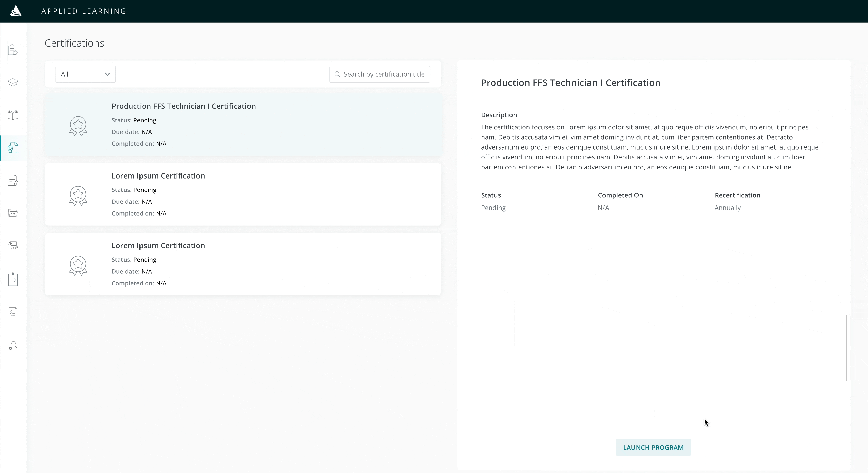Click the user settings sidebar icon
868x473 pixels.
tap(13, 346)
